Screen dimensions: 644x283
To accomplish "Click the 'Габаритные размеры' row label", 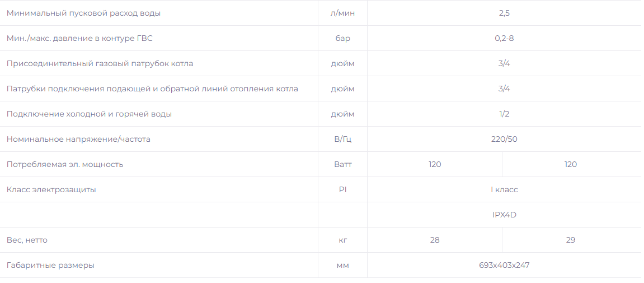I will pos(50,265).
